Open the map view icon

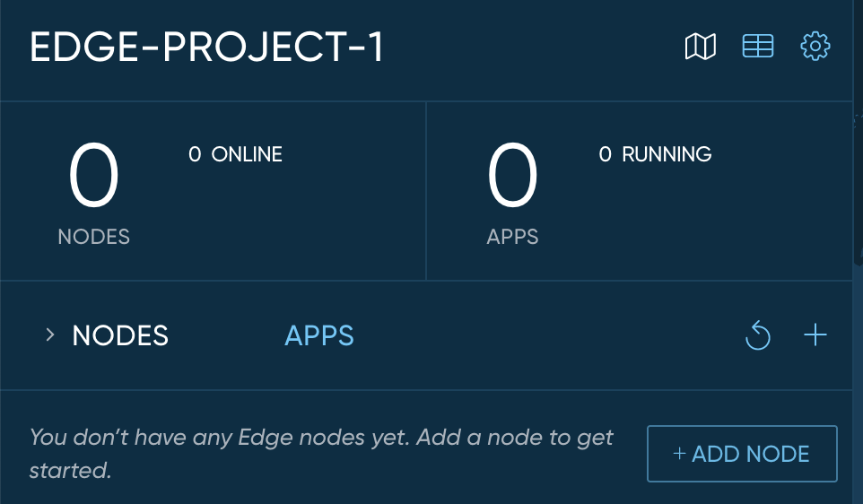(x=700, y=47)
